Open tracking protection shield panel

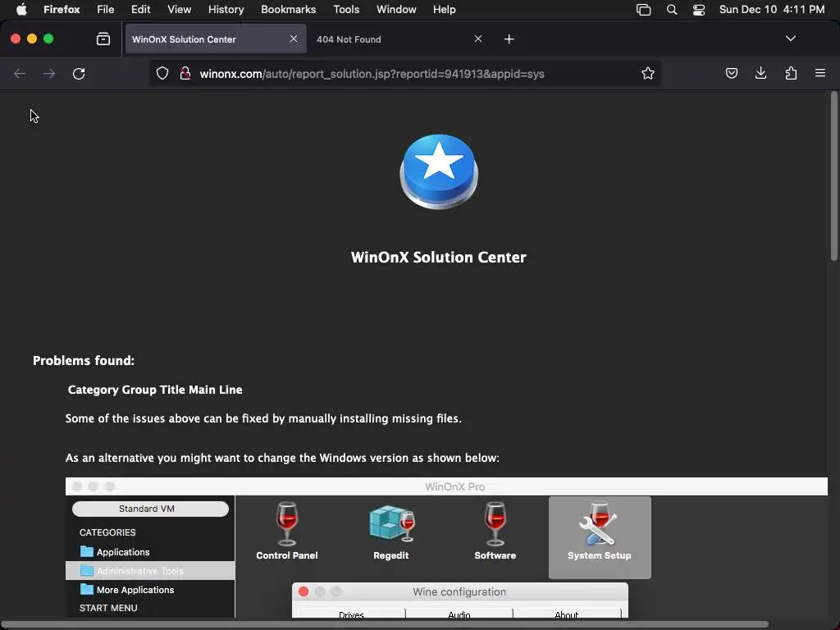click(162, 73)
